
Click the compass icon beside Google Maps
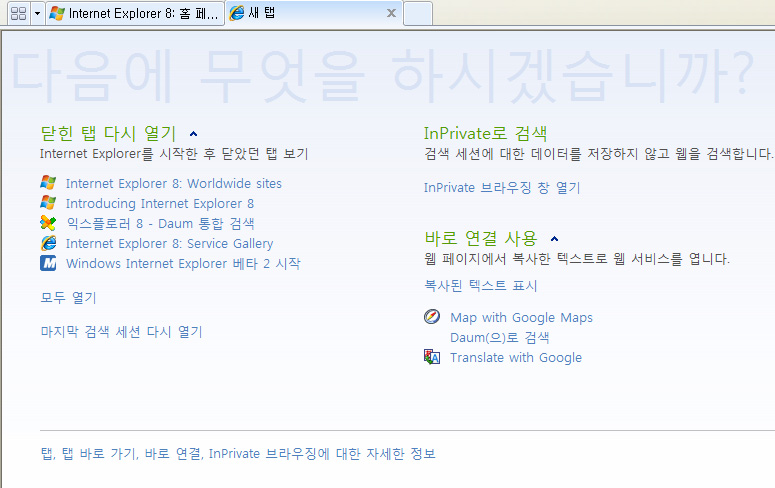(431, 316)
